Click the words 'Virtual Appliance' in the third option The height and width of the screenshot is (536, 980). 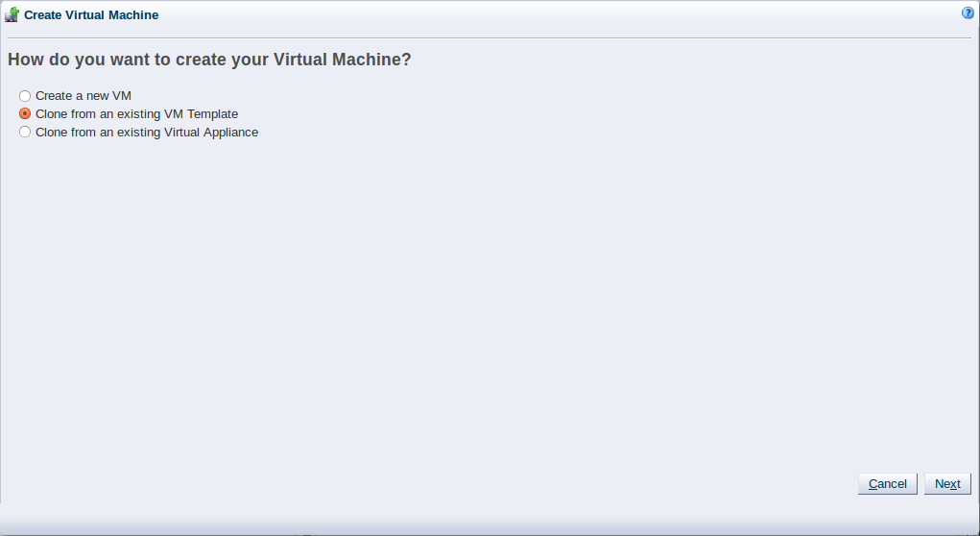tap(211, 132)
